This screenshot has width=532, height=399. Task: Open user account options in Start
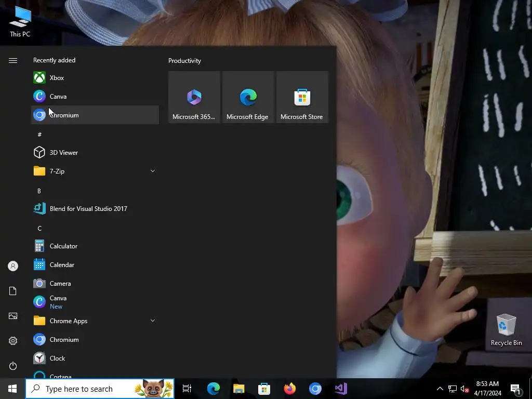[13, 266]
